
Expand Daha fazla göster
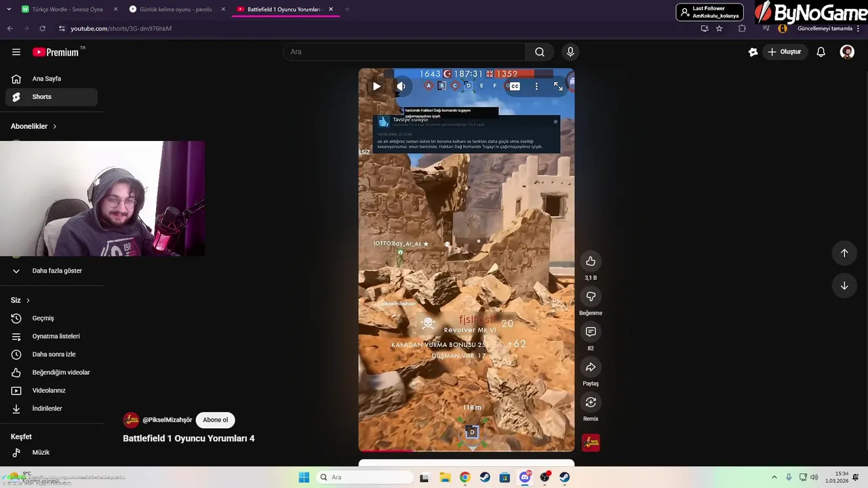coord(52,271)
